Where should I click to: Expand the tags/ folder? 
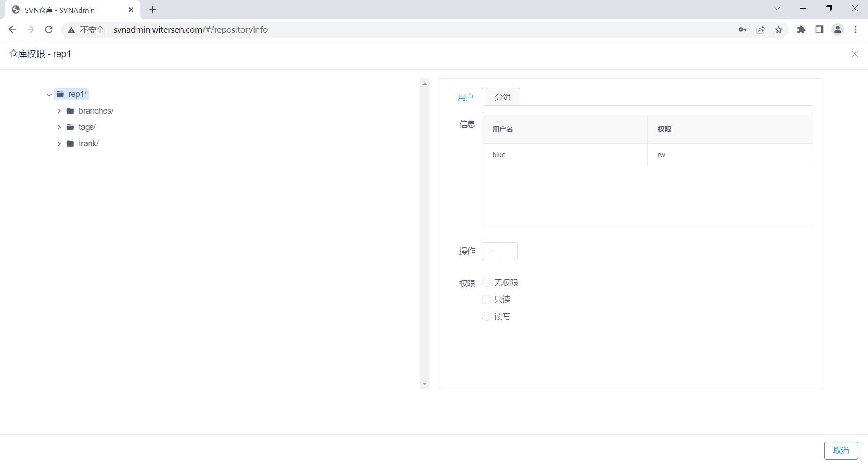(x=59, y=127)
